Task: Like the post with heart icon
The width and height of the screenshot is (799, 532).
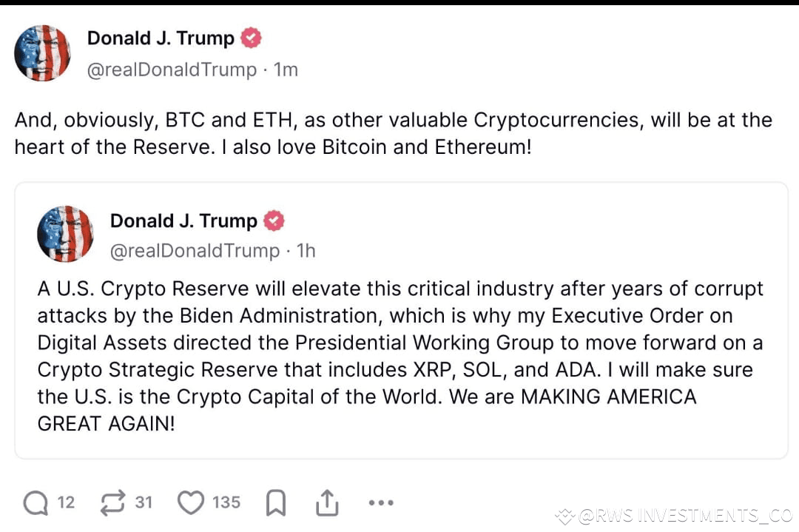Action: (x=191, y=502)
